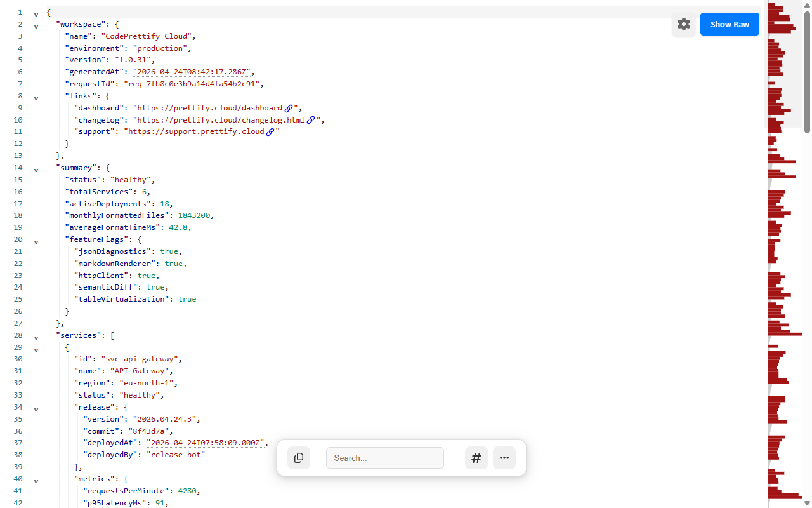Copy JSON with the copy icon
The image size is (812, 508).
(x=299, y=458)
